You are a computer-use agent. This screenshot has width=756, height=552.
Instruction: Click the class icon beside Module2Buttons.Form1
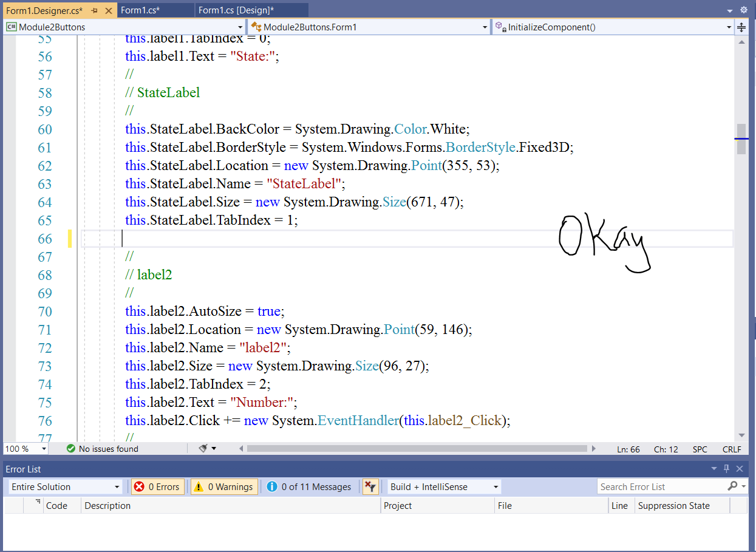[x=256, y=27]
